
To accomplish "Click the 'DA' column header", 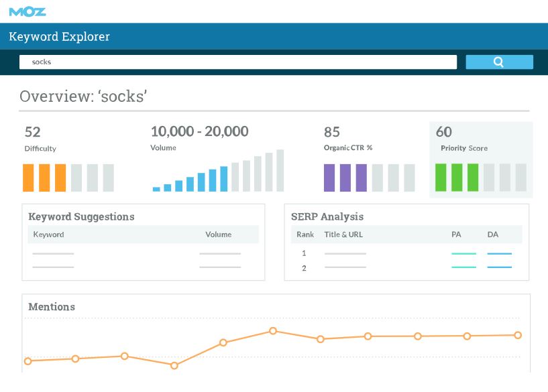I will tap(493, 235).
